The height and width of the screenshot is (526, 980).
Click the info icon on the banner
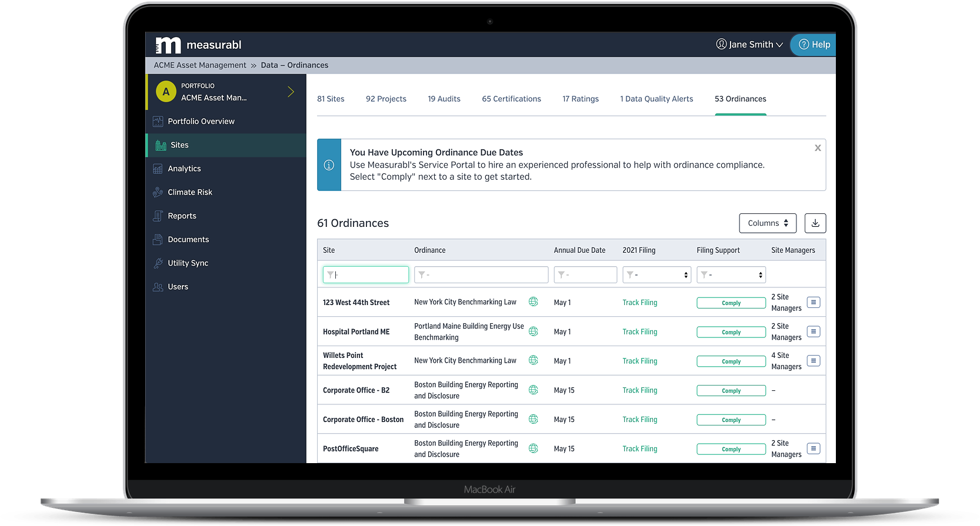point(329,165)
